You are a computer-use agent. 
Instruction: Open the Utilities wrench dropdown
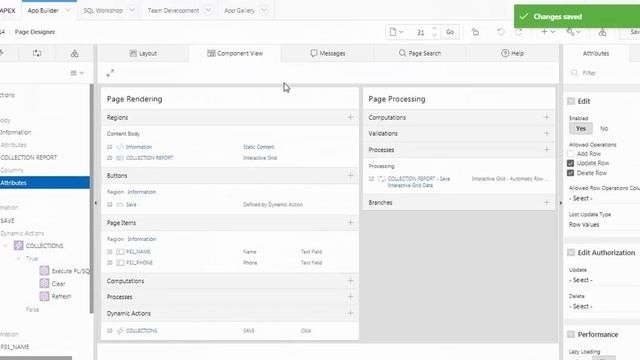pos(573,32)
